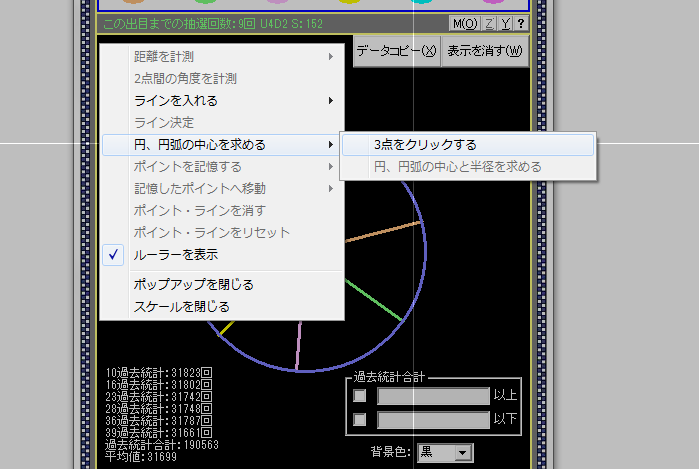Enable the 以下 checkbox
699x469 pixels.
coord(360,420)
